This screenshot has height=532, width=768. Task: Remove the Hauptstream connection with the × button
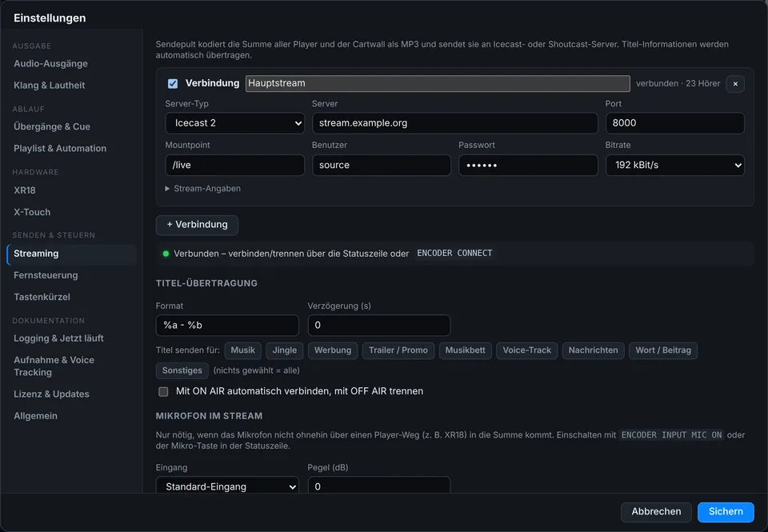coord(735,84)
